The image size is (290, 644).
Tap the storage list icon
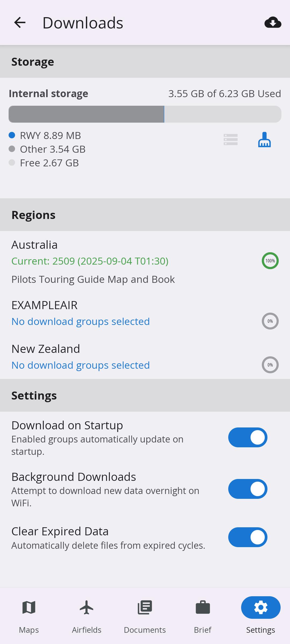coord(230,140)
